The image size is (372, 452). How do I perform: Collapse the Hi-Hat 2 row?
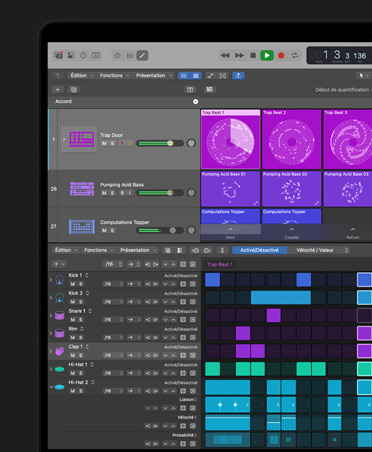[x=51, y=387]
